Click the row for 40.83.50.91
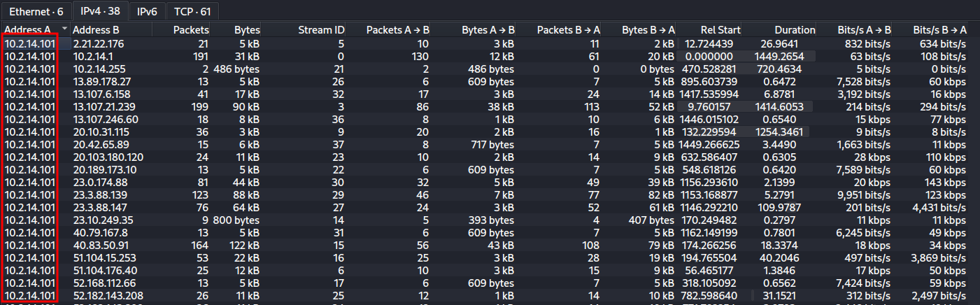Image resolution: width=980 pixels, height=305 pixels. (x=490, y=245)
